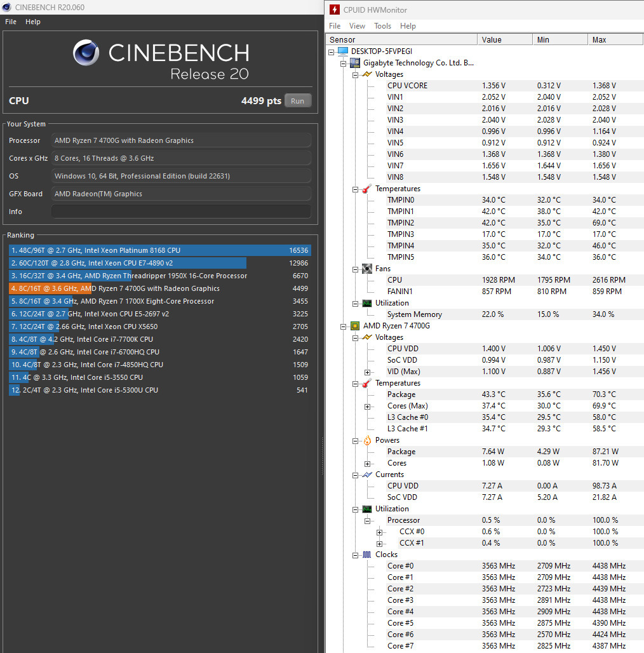Click the Currents category icon
644x653 pixels.
pos(366,475)
